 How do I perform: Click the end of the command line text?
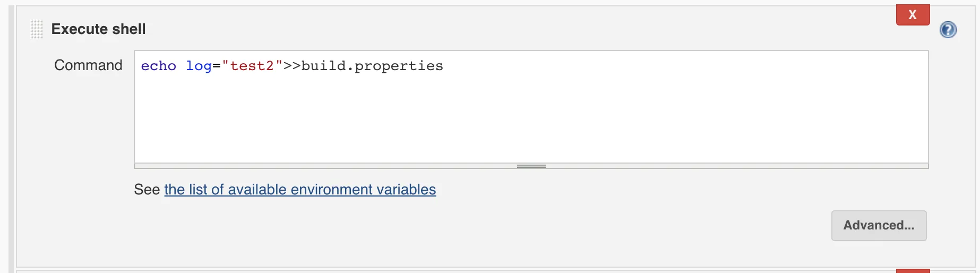click(x=444, y=66)
